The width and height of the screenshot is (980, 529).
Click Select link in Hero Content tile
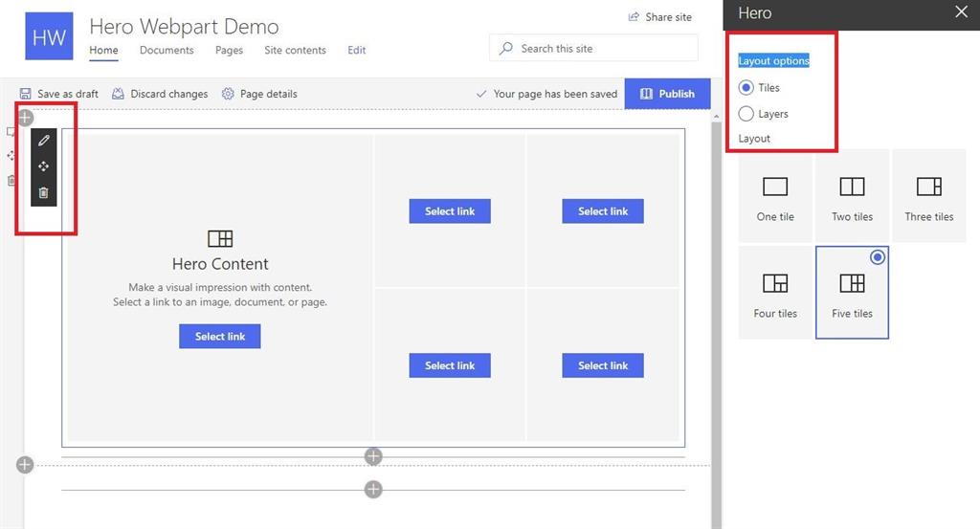(220, 336)
